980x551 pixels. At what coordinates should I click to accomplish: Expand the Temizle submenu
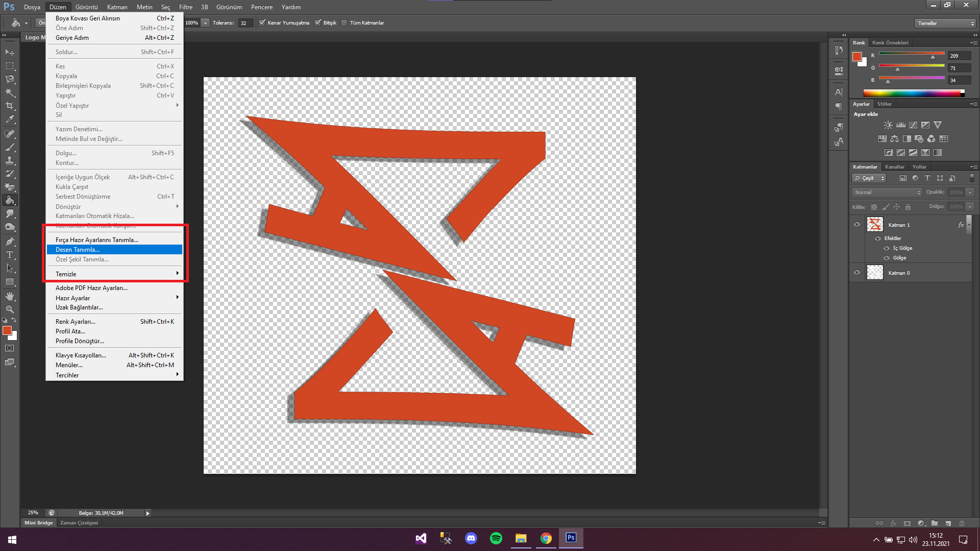coord(114,274)
